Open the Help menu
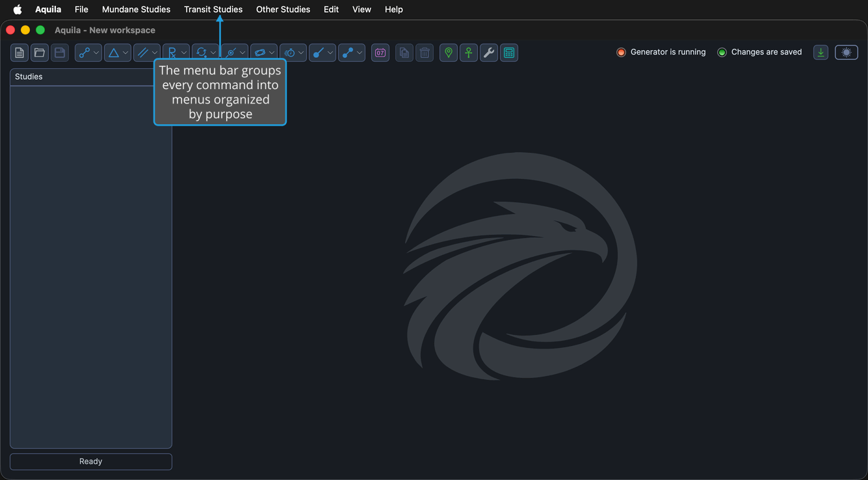Image resolution: width=868 pixels, height=480 pixels. (393, 9)
